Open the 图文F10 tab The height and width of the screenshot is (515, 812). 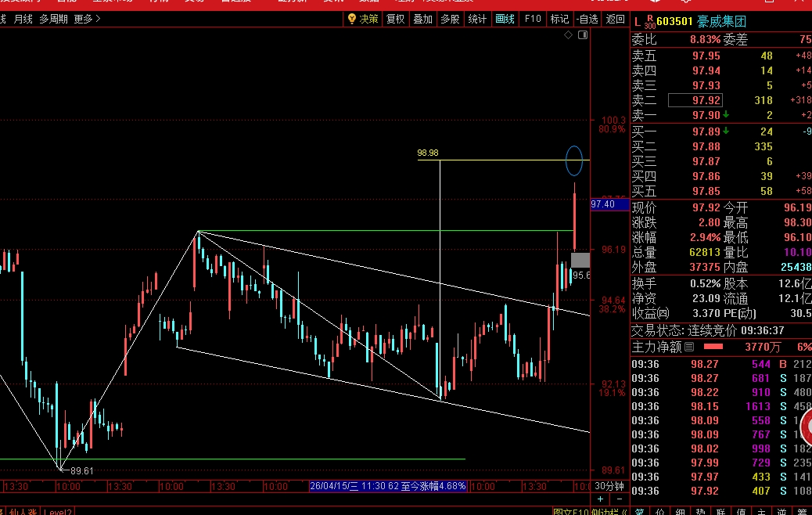(x=571, y=512)
